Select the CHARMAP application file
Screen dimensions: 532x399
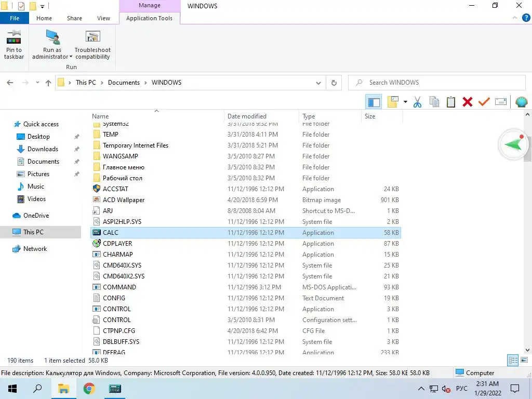(246, 254)
